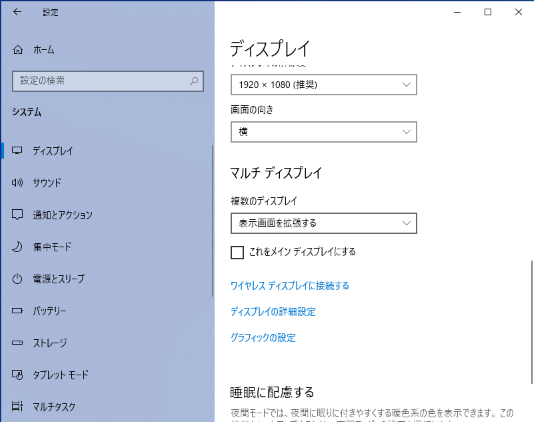This screenshot has width=534, height=422.
Task: Open the ホーム home icon
Action: (x=18, y=50)
